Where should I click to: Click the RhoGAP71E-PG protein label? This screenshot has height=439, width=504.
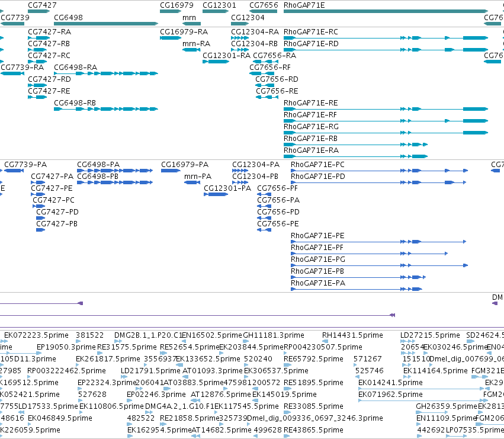tap(318, 259)
